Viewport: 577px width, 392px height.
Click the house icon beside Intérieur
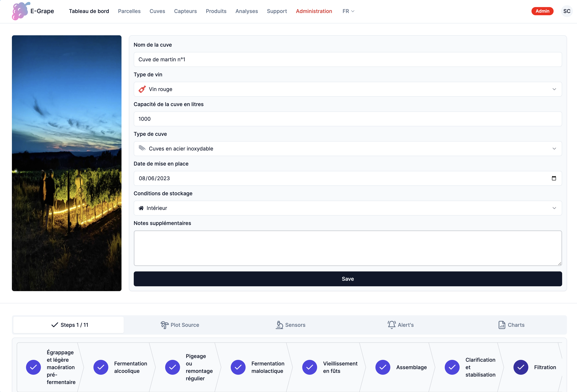pyautogui.click(x=141, y=208)
